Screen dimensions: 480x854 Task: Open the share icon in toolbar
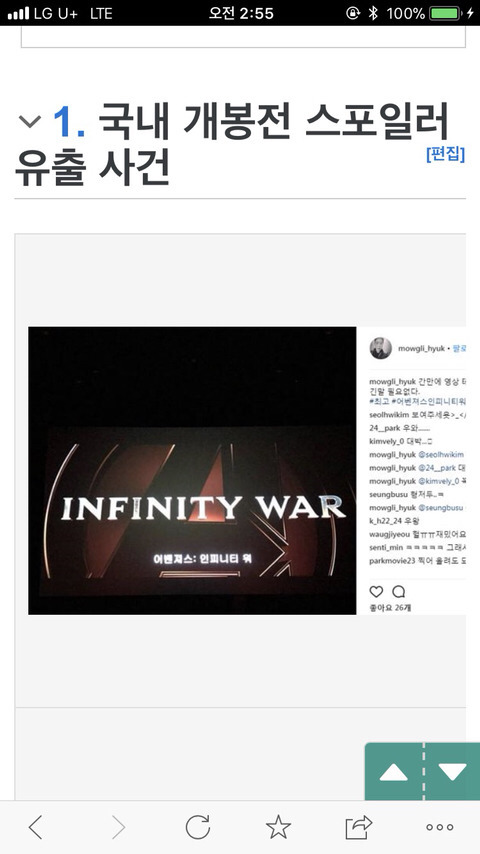[x=359, y=827]
